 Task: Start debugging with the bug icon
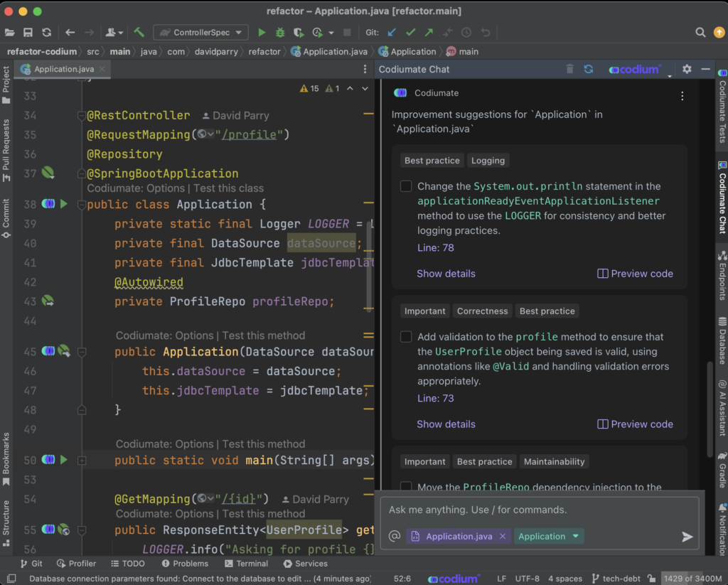point(280,32)
